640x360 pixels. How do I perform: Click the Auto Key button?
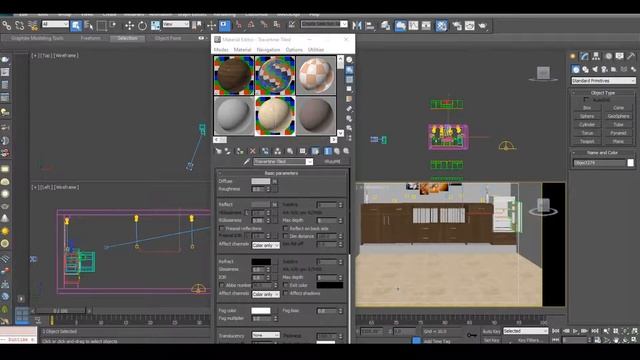491,331
